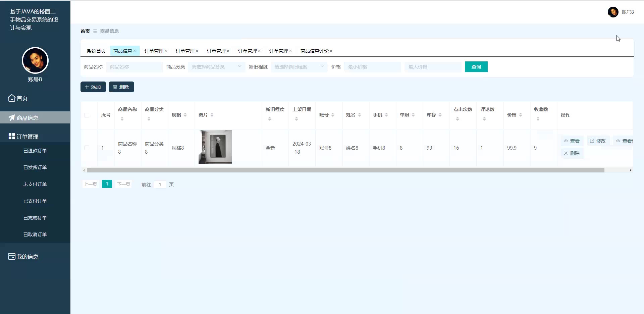Sort by 姓名 column

click(x=360, y=115)
